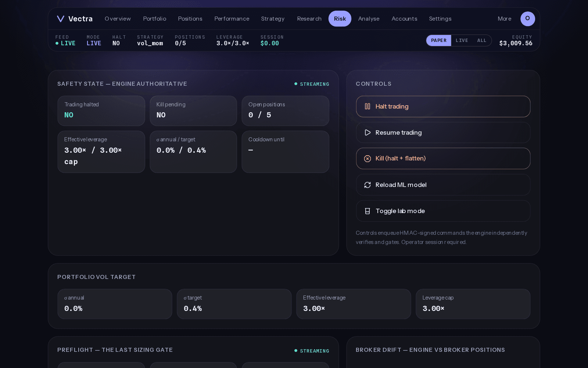Click the pause icon on Halt trading
Viewport: 588px width, 368px height.
point(367,106)
